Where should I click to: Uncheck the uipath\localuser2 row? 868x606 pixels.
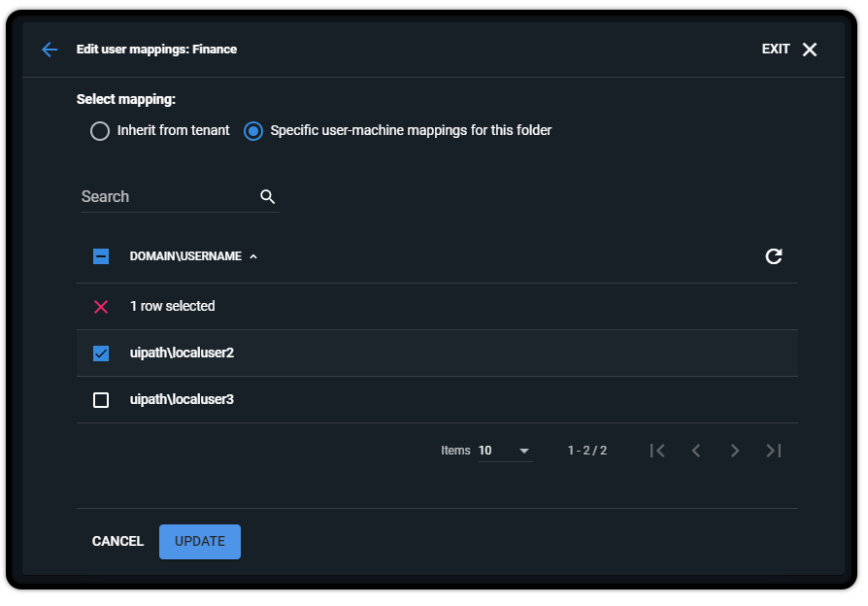click(x=100, y=353)
